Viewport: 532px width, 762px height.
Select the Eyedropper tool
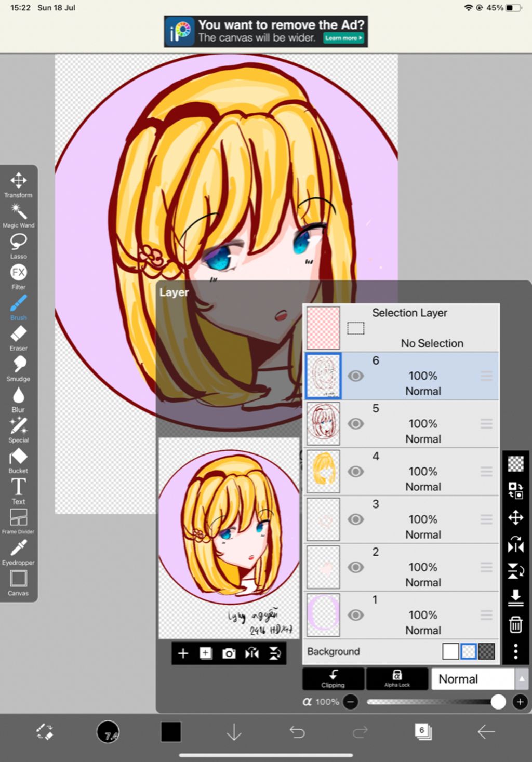click(18, 552)
